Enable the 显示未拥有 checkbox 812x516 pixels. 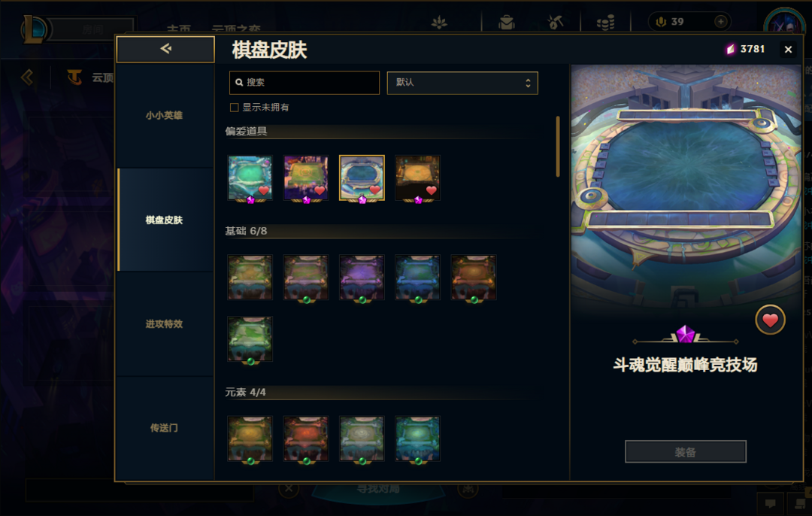point(234,108)
